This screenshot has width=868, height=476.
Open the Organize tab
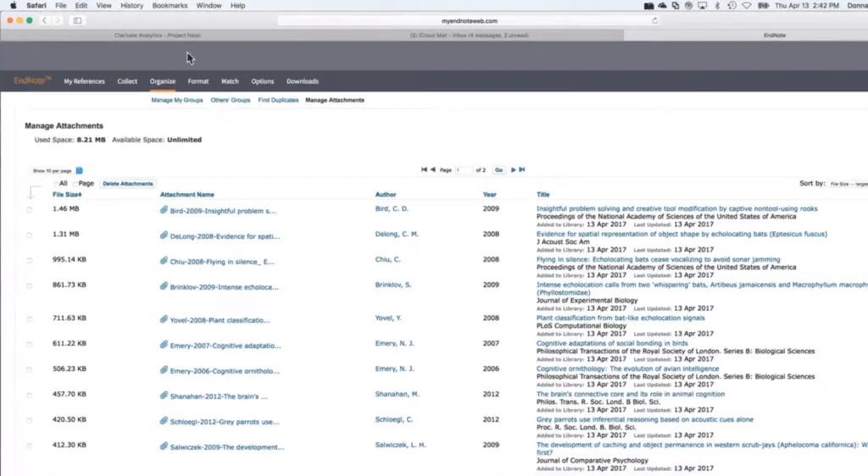(162, 81)
